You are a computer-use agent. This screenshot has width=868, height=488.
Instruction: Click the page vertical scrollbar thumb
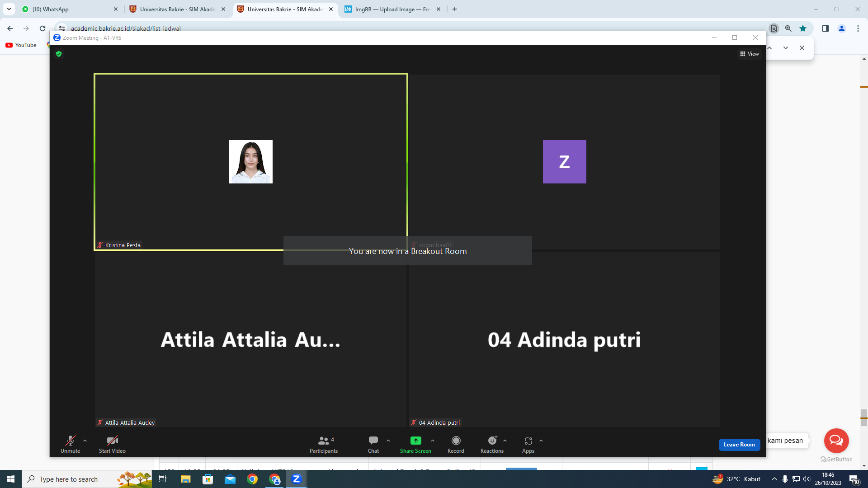coord(864,418)
